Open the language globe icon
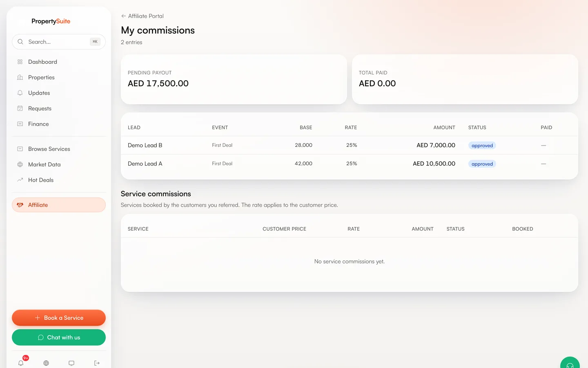 click(46, 363)
